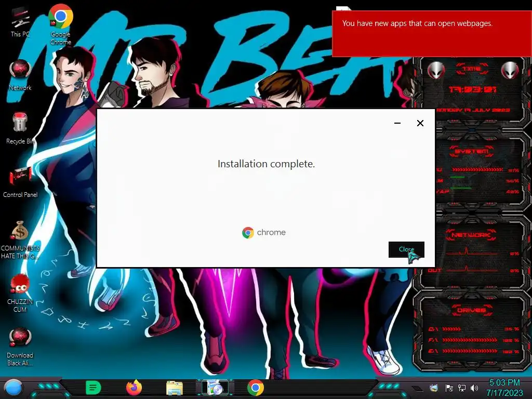Screen dimensions: 532x399
Task: Open the volume speaker tray icon
Action: [x=474, y=388]
